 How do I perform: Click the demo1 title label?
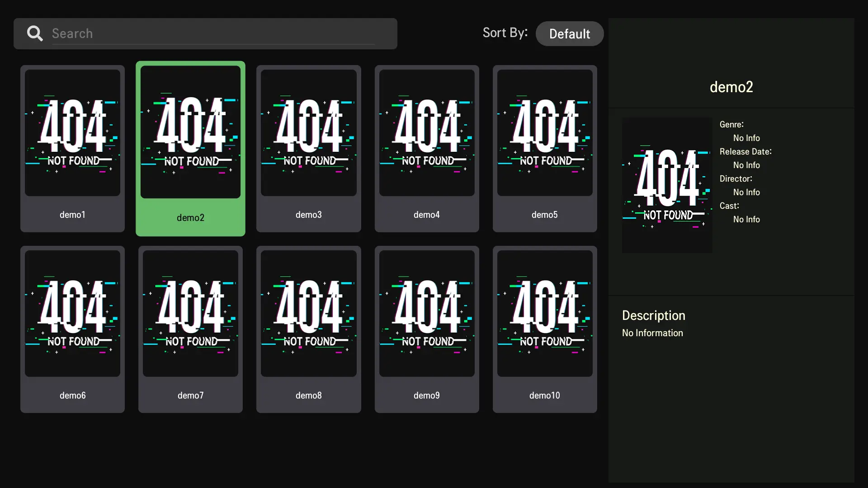click(72, 215)
